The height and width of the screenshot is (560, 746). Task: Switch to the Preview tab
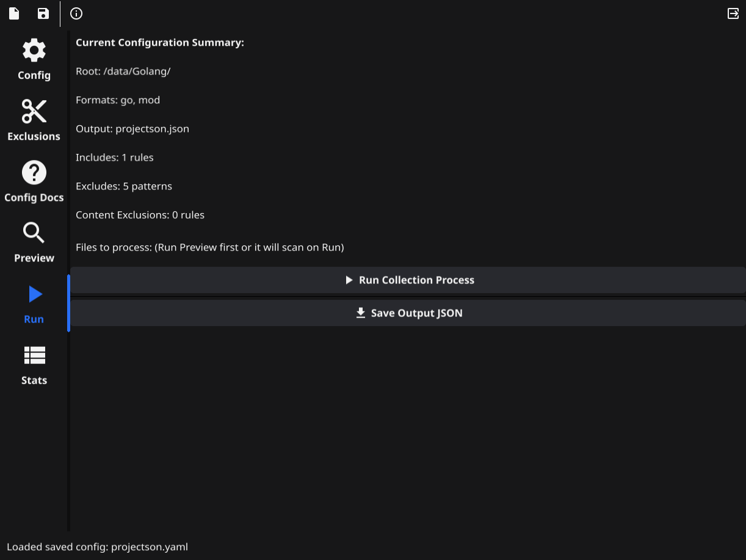click(34, 242)
